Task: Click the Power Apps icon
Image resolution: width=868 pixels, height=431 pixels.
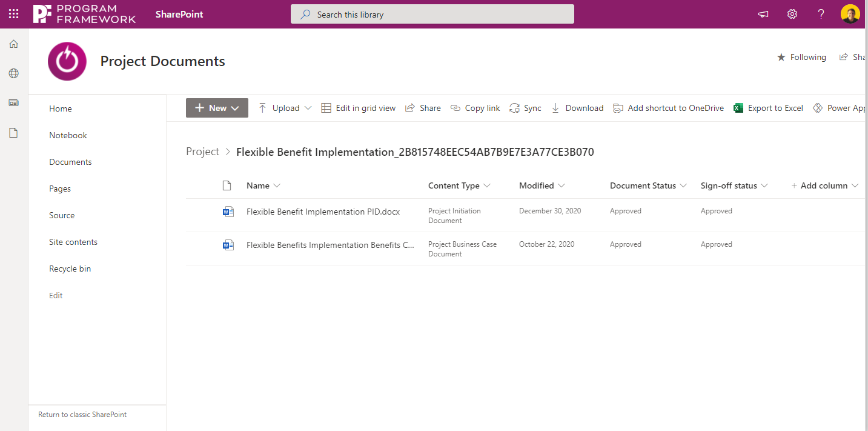Action: click(x=818, y=108)
